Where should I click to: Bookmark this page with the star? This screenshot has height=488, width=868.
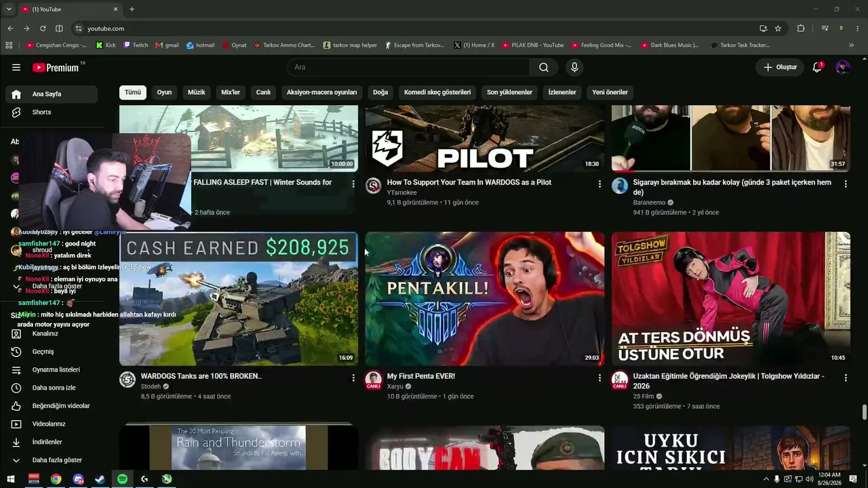point(778,28)
